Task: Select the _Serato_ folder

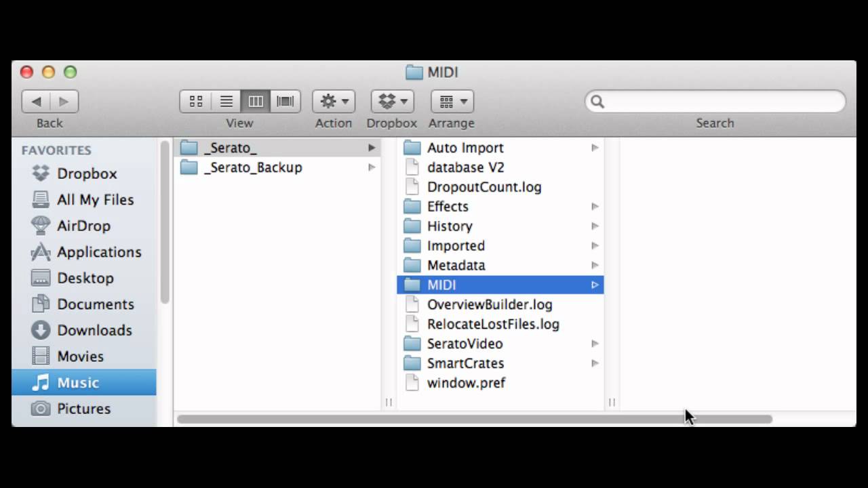Action: pos(277,148)
